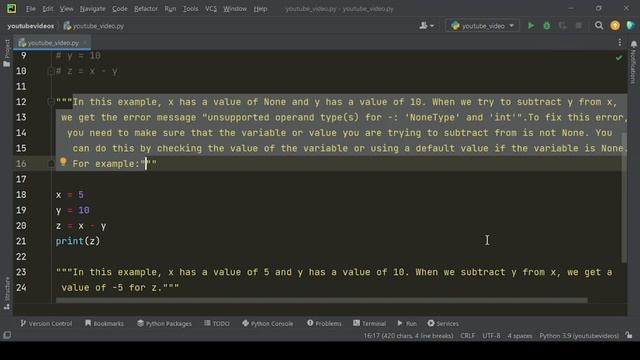
Task: Run youtube_video with green play button
Action: click(531, 26)
